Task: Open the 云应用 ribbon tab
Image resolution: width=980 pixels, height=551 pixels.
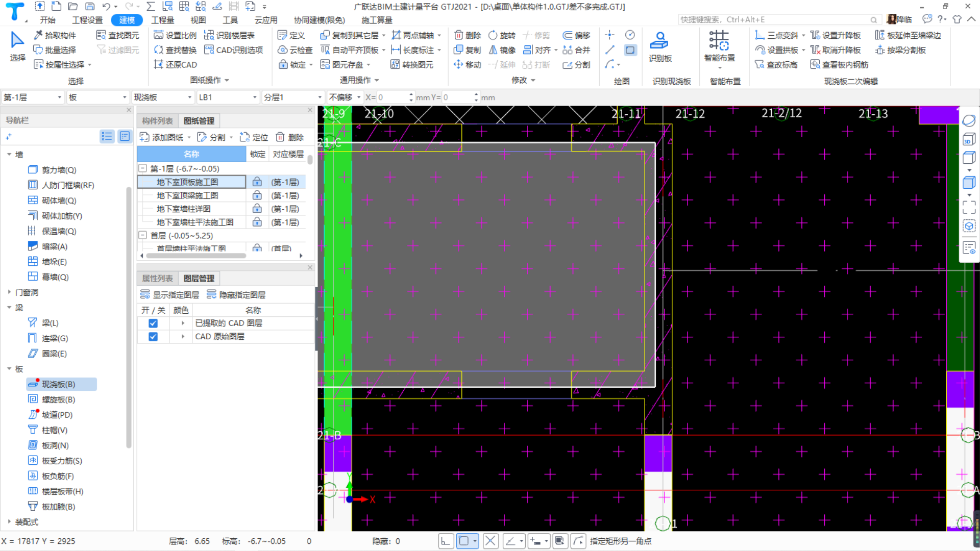Action: pyautogui.click(x=266, y=20)
